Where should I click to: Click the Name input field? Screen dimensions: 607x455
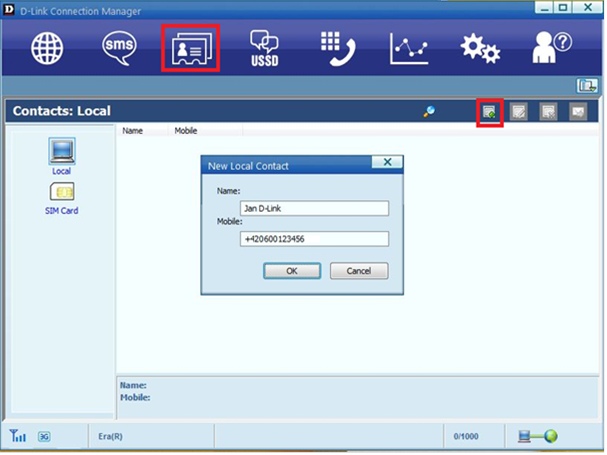314,208
